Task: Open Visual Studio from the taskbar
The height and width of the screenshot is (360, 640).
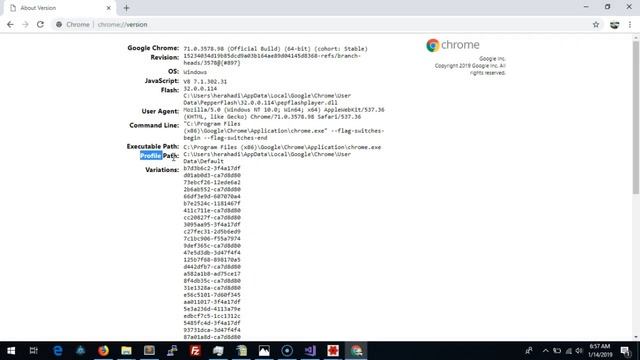Action: coord(310,351)
